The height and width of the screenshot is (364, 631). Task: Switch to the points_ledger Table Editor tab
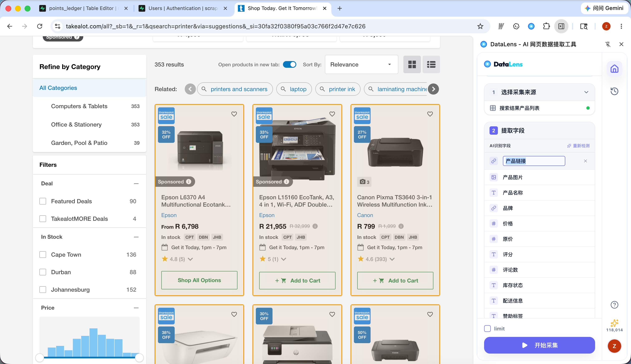[x=83, y=8]
